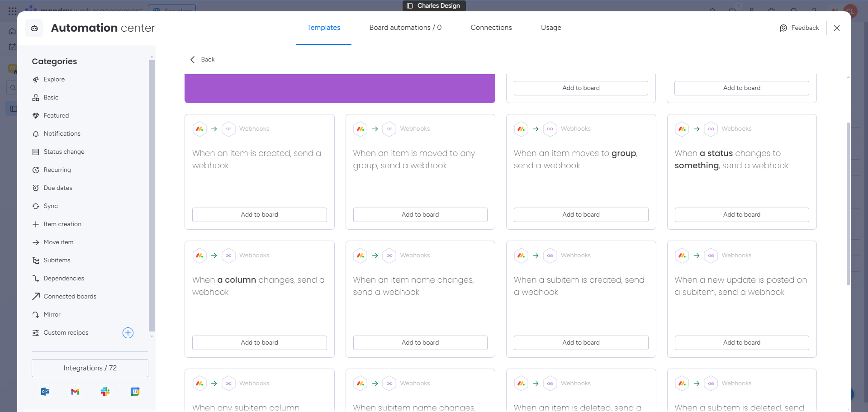Viewport: 868px width, 412px height.
Task: Add 'column changes' webhook to board
Action: tap(259, 343)
